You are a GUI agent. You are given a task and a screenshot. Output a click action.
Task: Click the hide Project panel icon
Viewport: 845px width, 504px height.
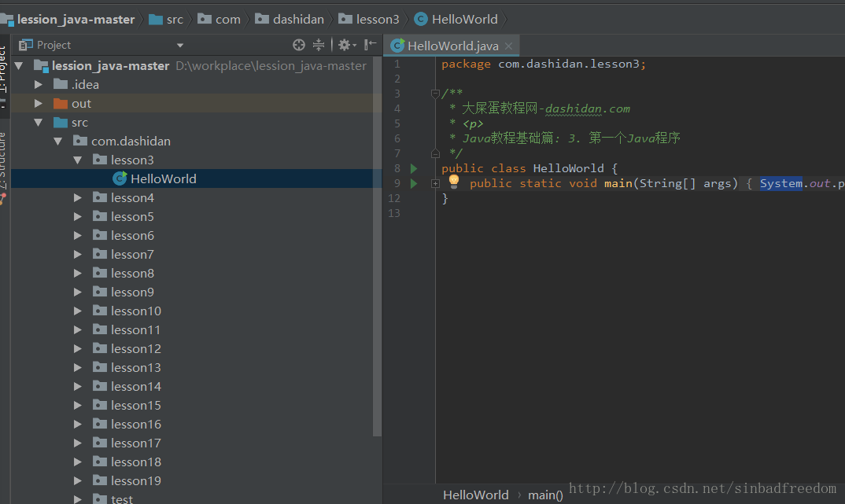click(x=371, y=46)
